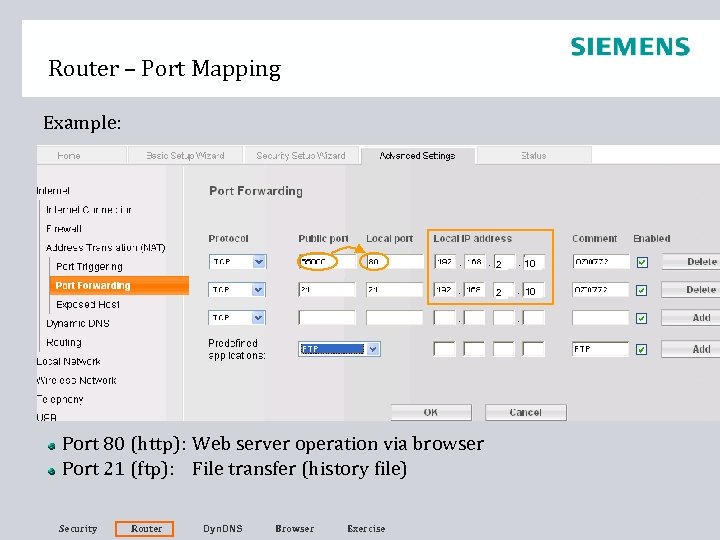Click the comment field in the first row
720x540 pixels.
[x=601, y=262]
